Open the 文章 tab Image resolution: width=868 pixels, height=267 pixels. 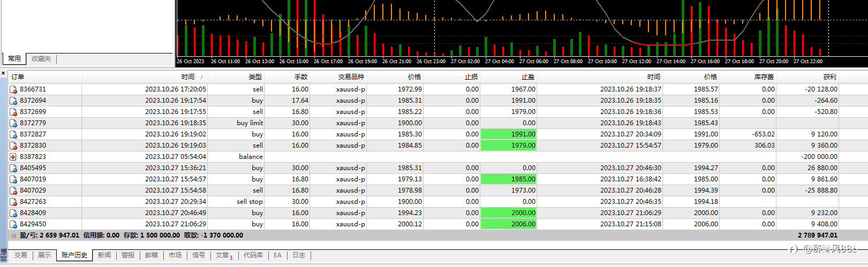(x=224, y=255)
